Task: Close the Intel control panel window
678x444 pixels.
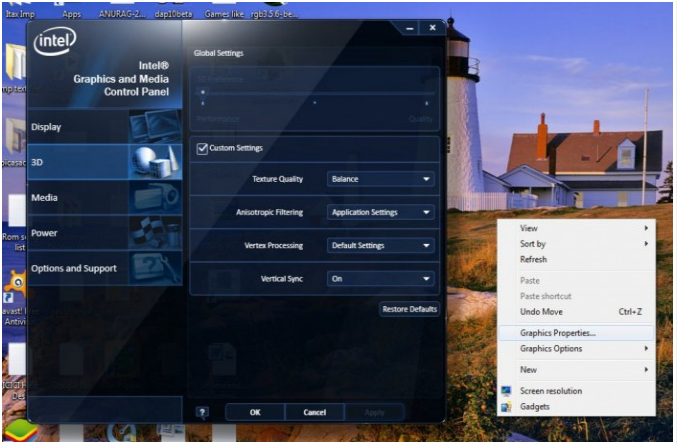Action: coord(432,28)
